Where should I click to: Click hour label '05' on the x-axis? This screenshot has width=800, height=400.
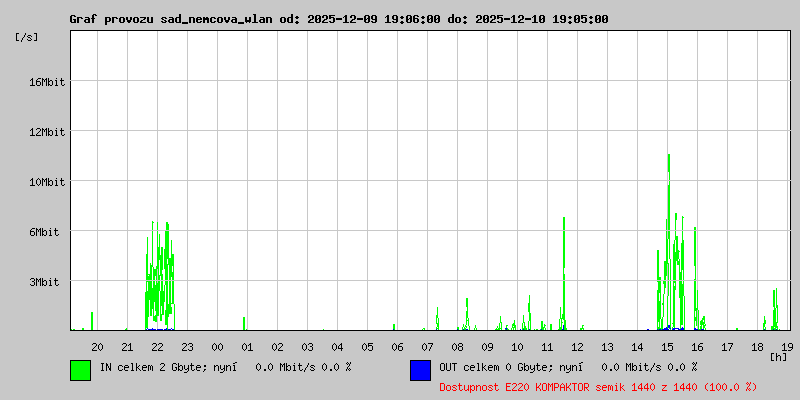[368, 347]
